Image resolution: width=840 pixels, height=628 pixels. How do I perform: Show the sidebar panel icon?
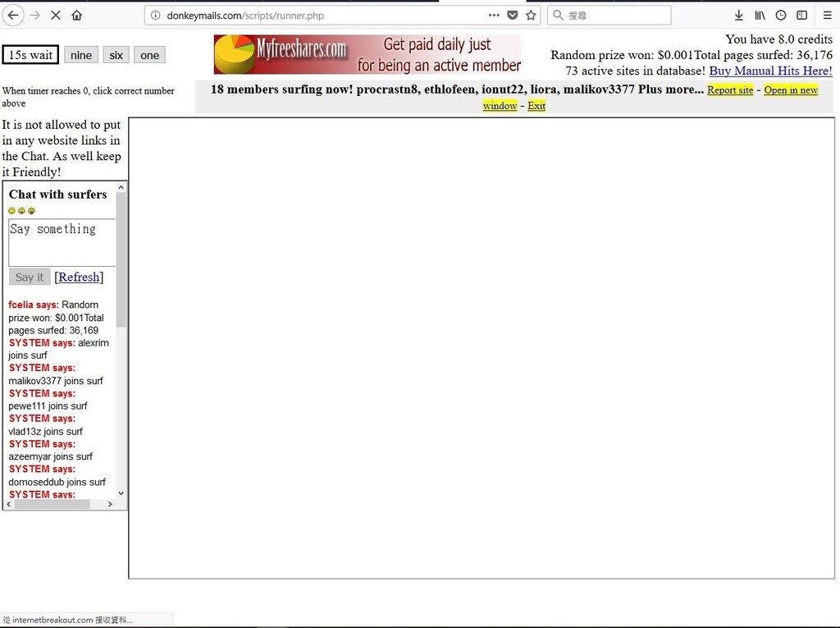pos(801,15)
